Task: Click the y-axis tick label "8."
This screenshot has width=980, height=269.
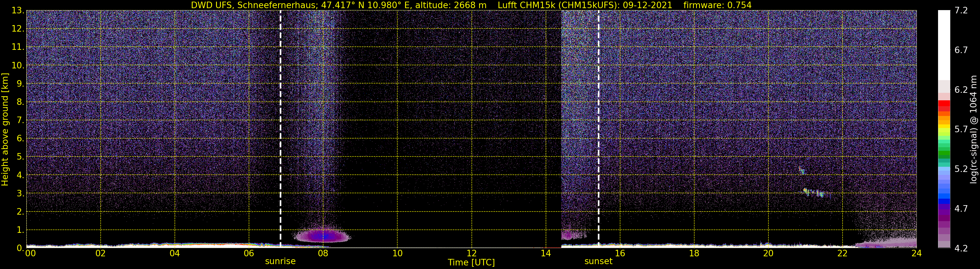Action: (20, 102)
